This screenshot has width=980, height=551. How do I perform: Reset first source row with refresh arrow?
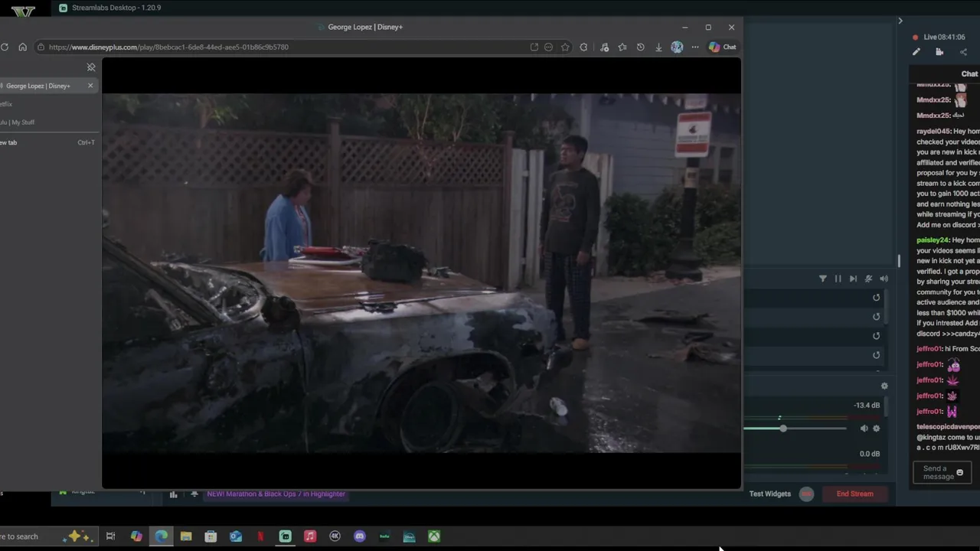click(877, 298)
